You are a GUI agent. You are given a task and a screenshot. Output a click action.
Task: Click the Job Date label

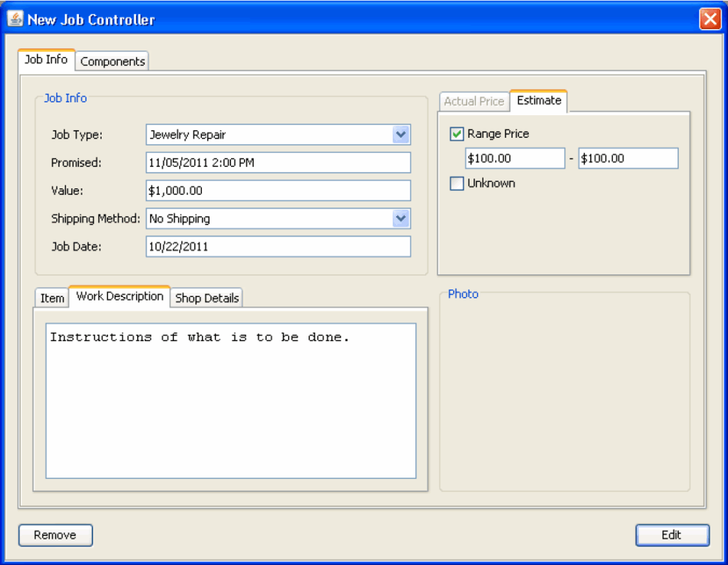[x=76, y=246]
